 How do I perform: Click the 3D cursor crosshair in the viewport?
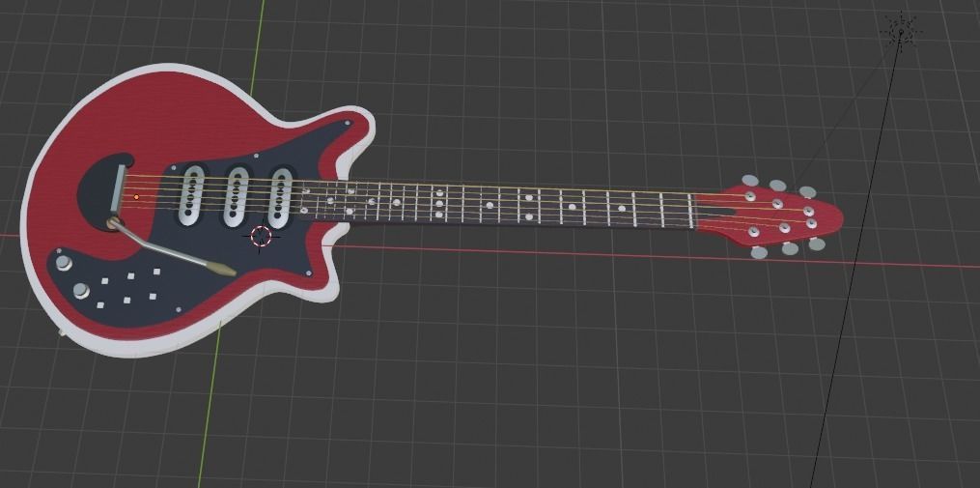tap(262, 236)
